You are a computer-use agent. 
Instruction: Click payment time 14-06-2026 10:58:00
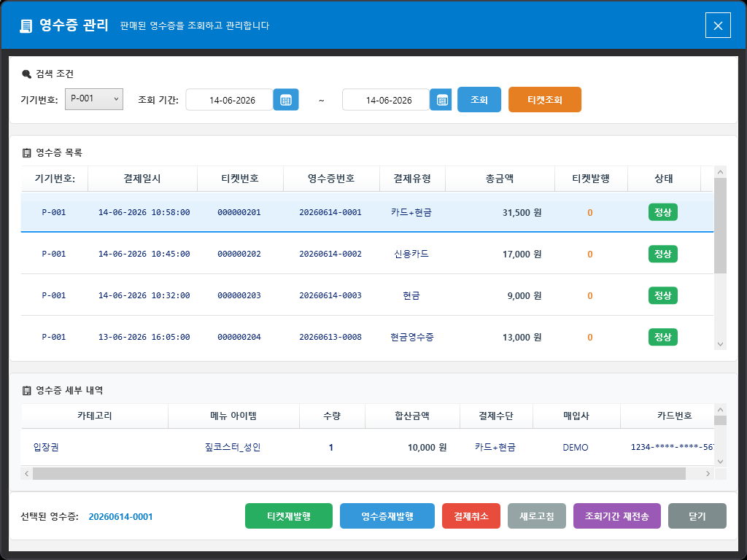[x=144, y=212]
